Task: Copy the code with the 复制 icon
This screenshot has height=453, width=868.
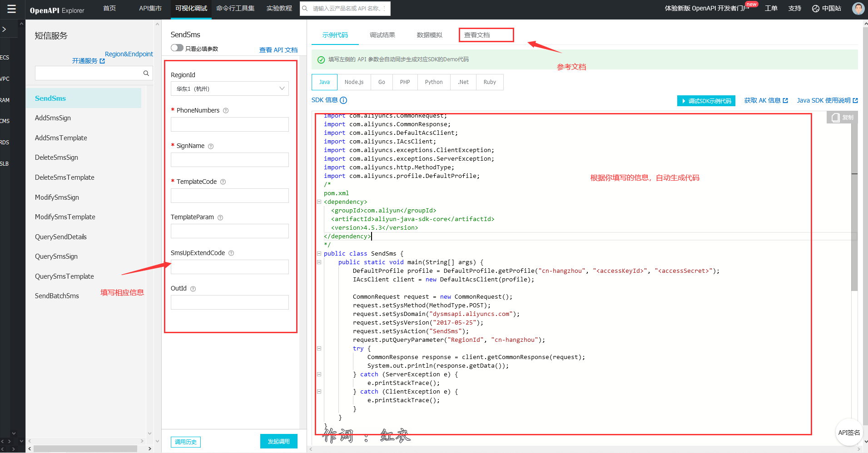Action: [x=843, y=118]
